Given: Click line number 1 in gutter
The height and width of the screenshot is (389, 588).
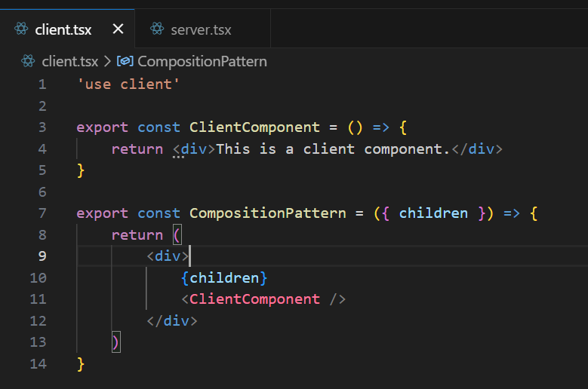Looking at the screenshot, I should (x=42, y=84).
